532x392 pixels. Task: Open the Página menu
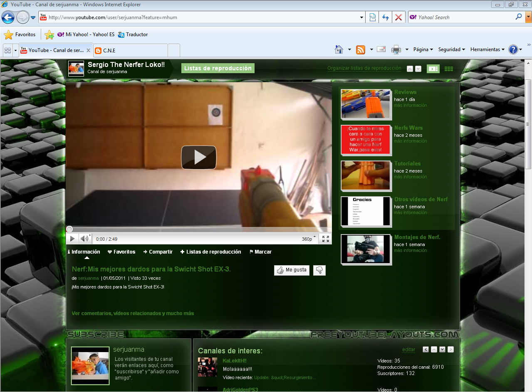point(423,49)
